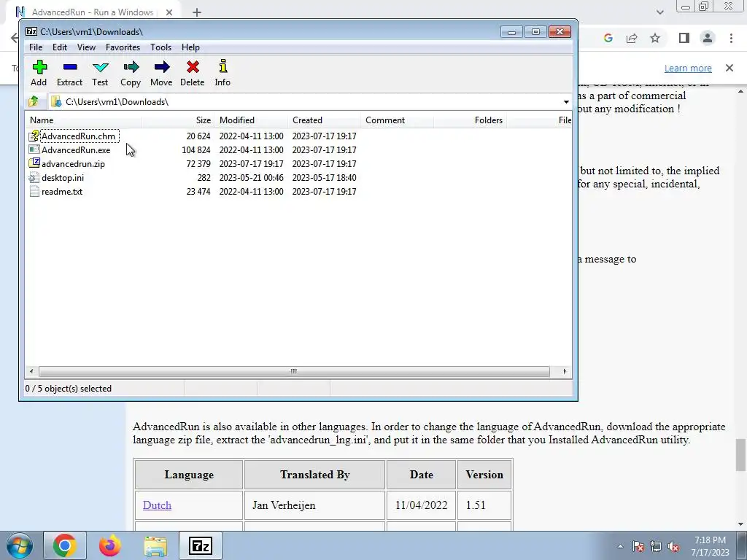Click the Info toolbar icon
The height and width of the screenshot is (560, 747).
[x=223, y=66]
